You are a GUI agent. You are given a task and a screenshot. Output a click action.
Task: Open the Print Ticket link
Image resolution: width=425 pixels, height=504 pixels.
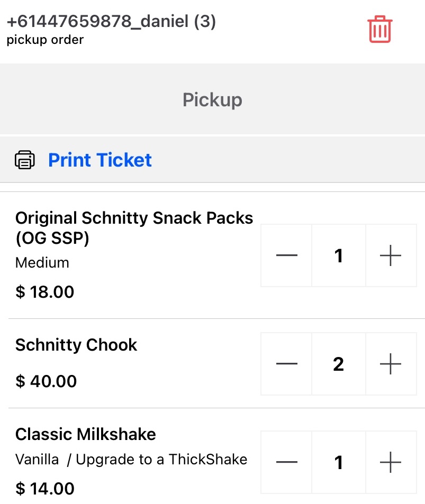point(100,160)
